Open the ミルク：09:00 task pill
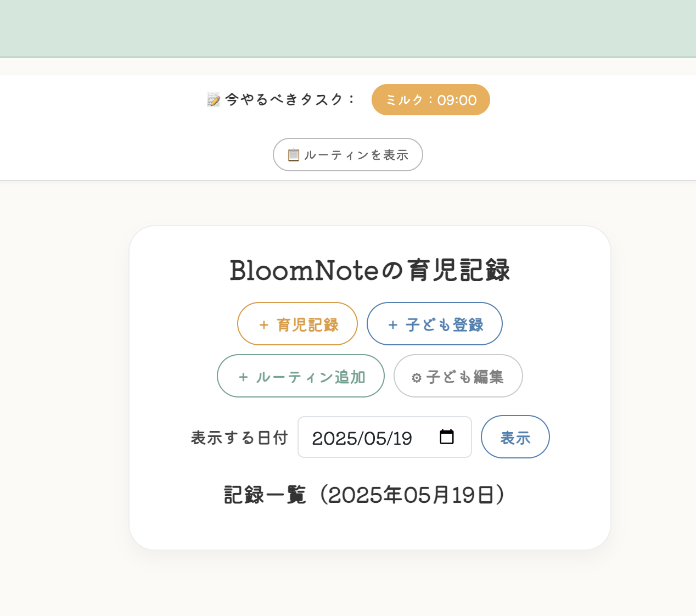This screenshot has width=696, height=616. tap(431, 100)
